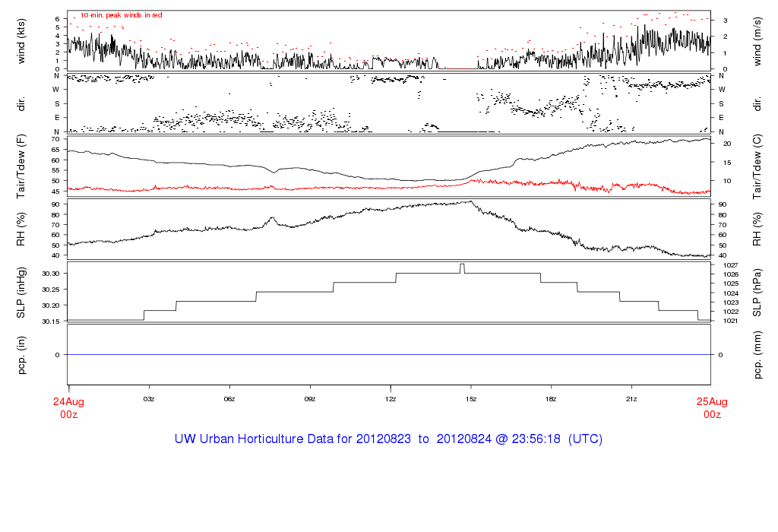This screenshot has height=532, width=778.
Task: Select the '21z' time axis label
Action: tap(631, 399)
